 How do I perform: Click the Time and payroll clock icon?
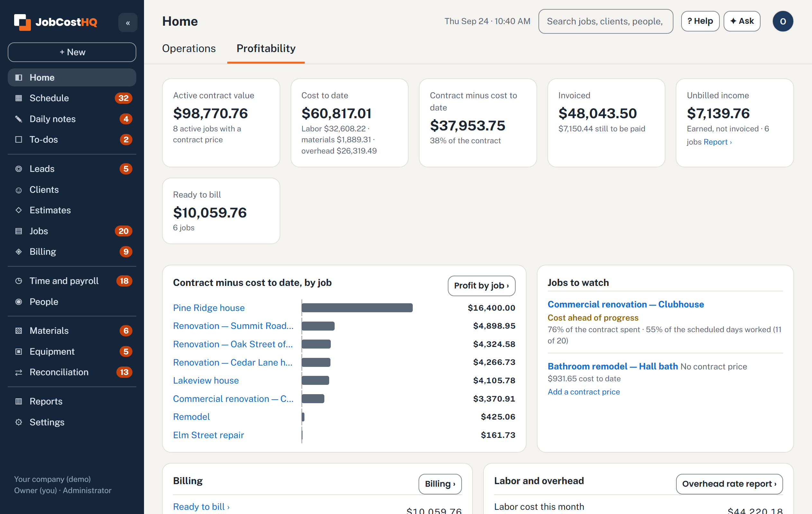19,281
